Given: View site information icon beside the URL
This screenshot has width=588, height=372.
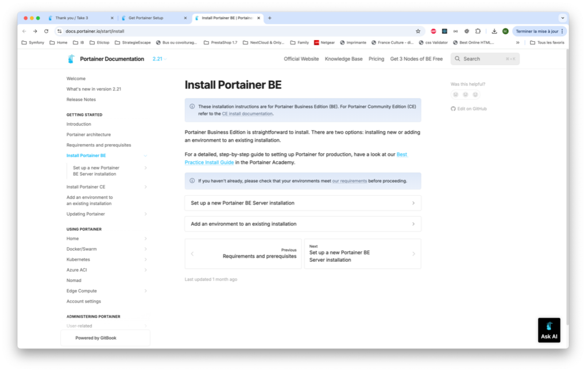Looking at the screenshot, I should coord(60,31).
